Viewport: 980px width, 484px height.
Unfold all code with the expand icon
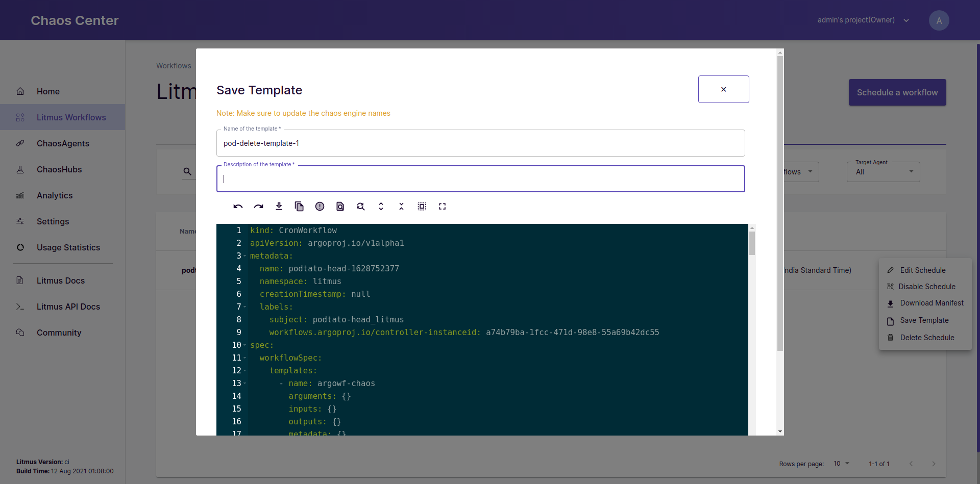[x=381, y=207]
